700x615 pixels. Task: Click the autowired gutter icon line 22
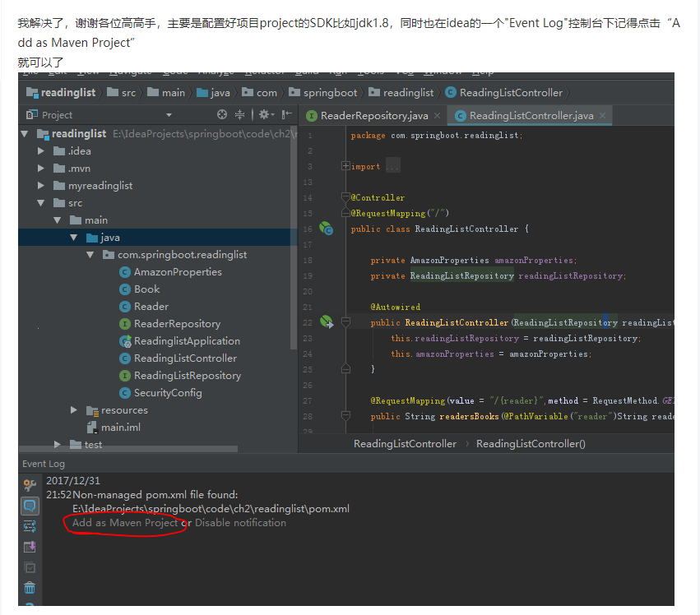pyautogui.click(x=327, y=321)
